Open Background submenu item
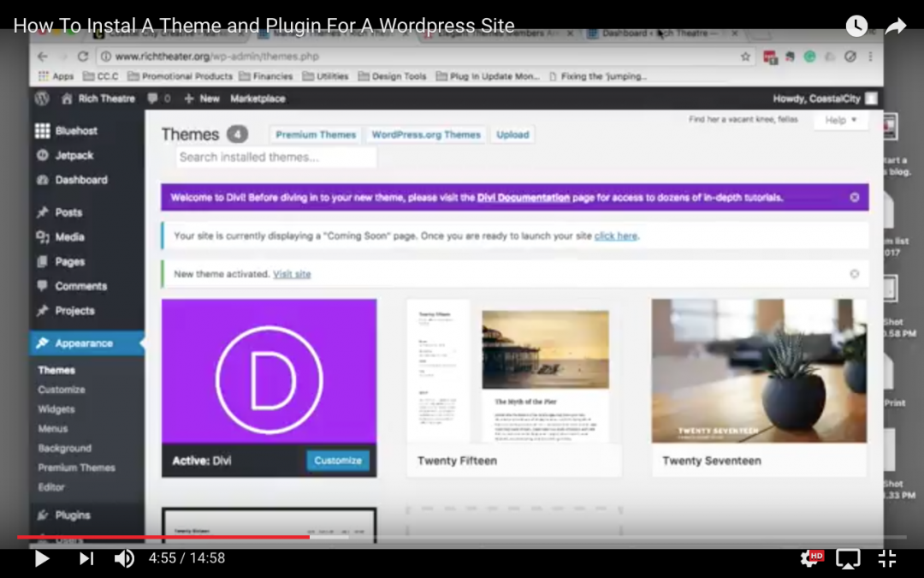 click(x=65, y=448)
